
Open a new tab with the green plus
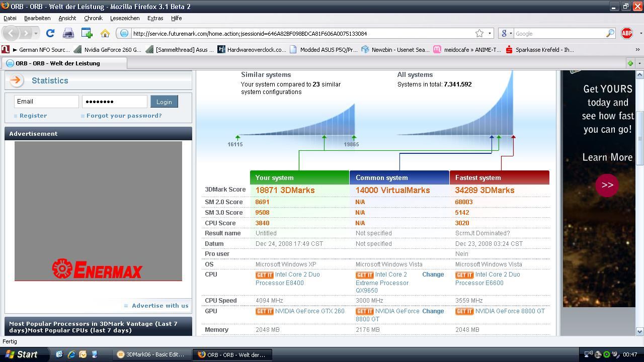(630, 63)
